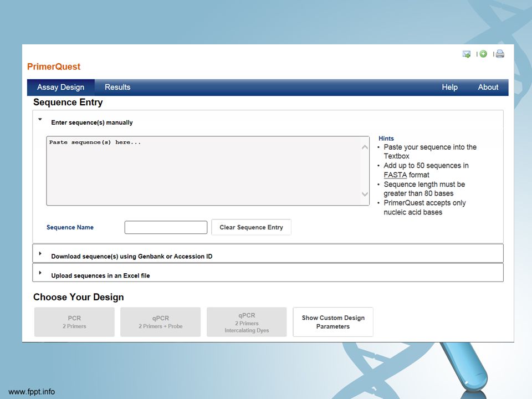Open the Help menu item
The image size is (532, 399).
(449, 87)
